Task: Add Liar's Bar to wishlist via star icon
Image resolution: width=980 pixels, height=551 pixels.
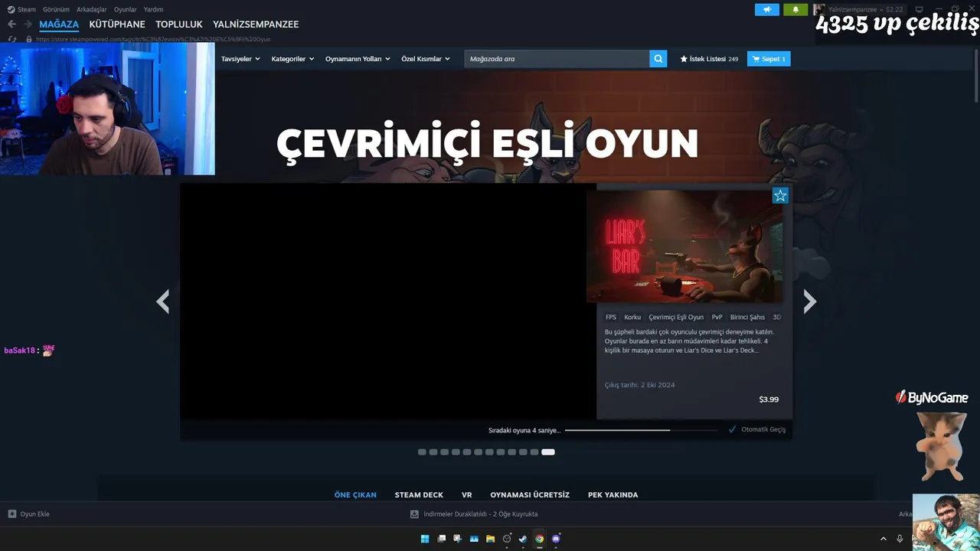Action: click(780, 196)
